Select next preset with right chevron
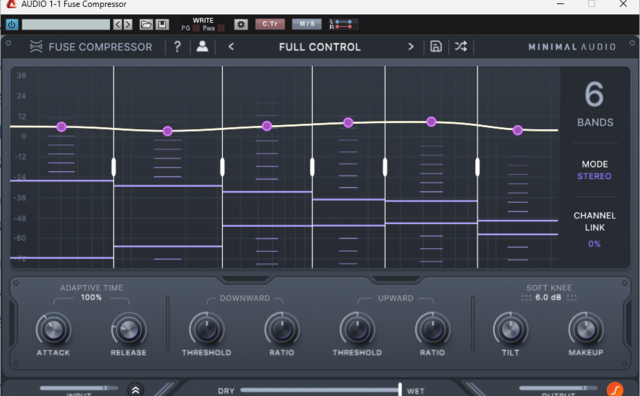 tap(411, 47)
